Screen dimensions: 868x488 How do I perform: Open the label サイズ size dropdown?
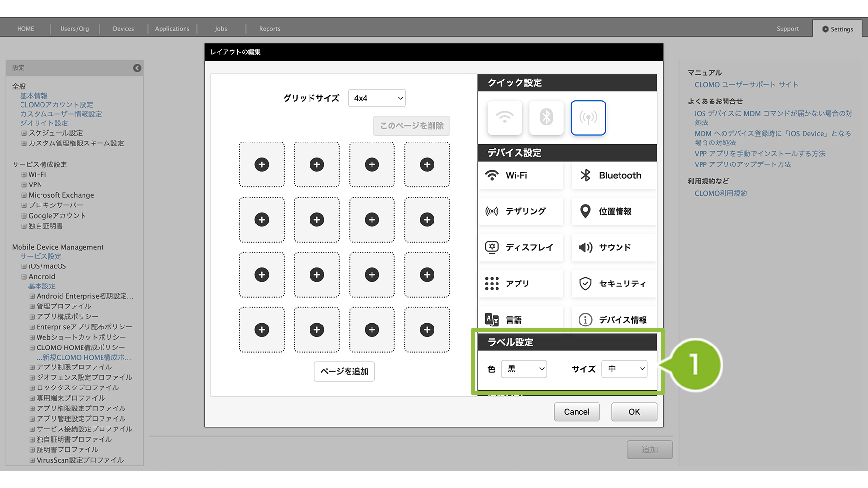(624, 369)
